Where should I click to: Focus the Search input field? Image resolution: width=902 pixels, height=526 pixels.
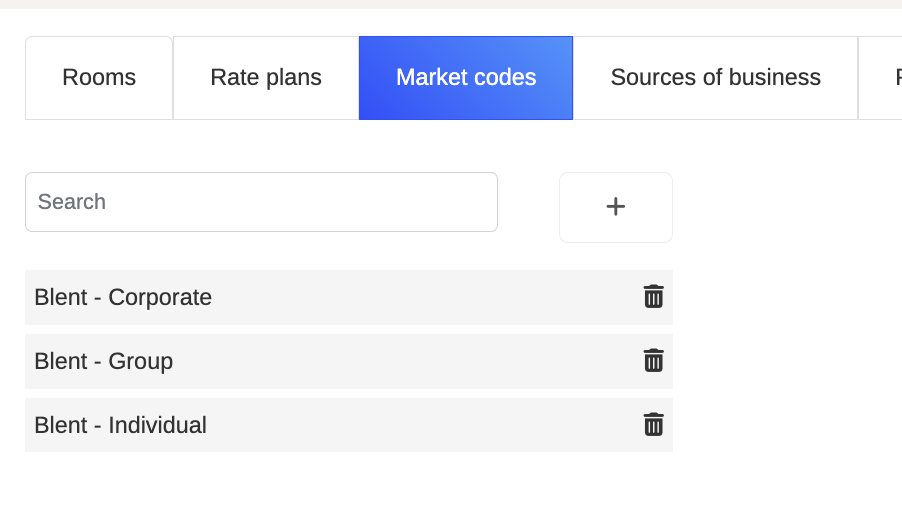(x=261, y=202)
